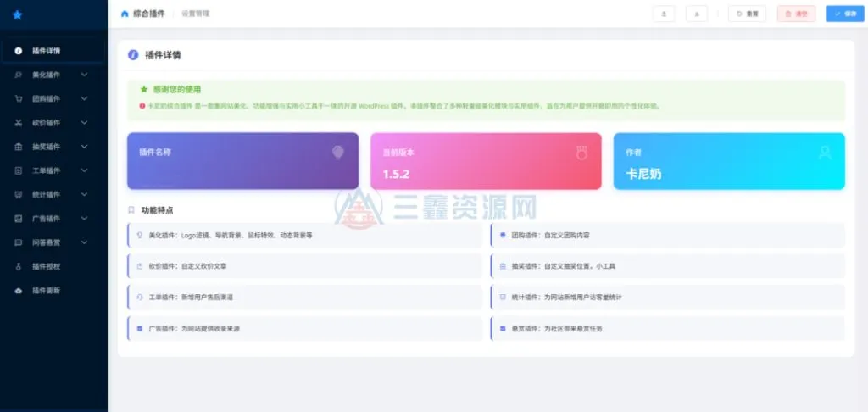Click the picture icon for 广告插件
This screenshot has width=868, height=412.
(19, 219)
